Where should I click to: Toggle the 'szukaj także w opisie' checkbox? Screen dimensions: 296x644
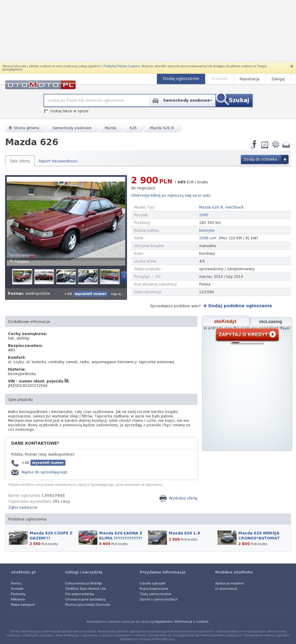tap(46, 111)
